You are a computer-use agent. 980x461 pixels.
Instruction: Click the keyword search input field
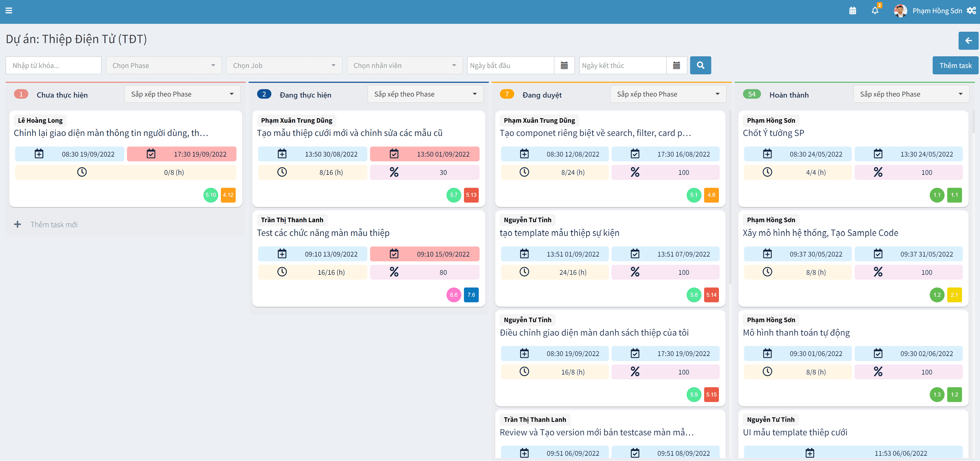click(x=53, y=65)
